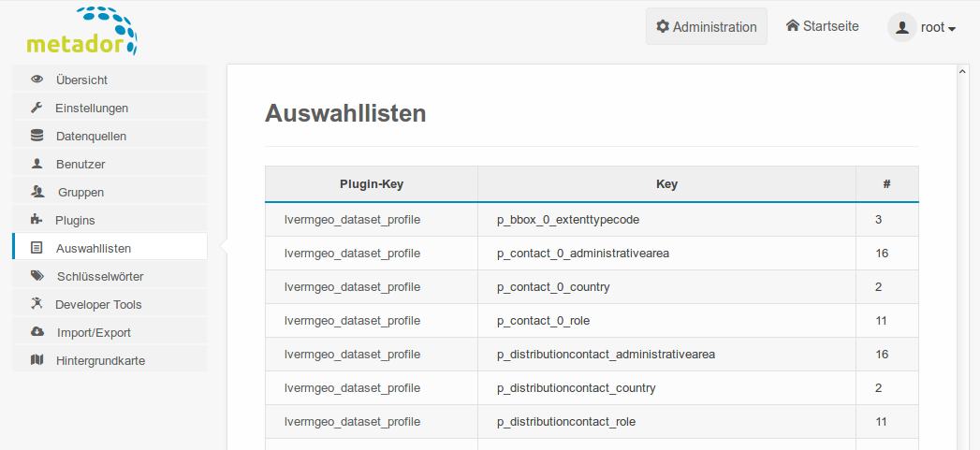Screen dimensions: 980x450
Task: Open the Übersicht menu entry
Action: click(x=110, y=80)
